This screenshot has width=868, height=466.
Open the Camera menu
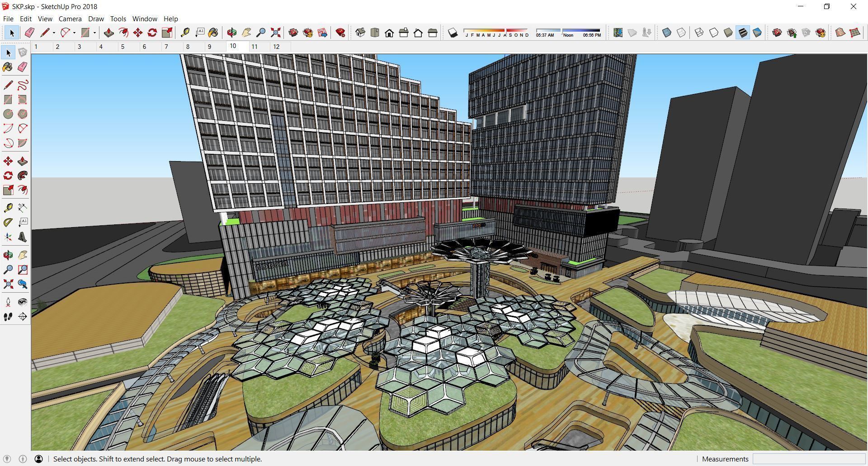[x=70, y=19]
